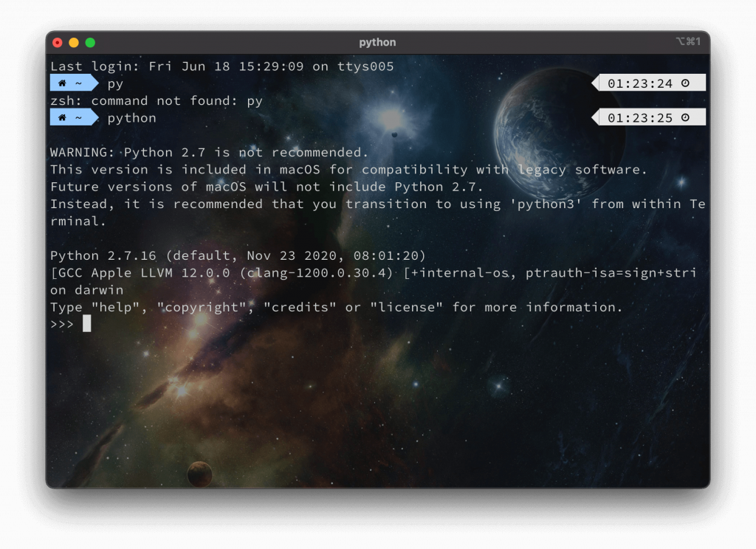Minimize the terminal with the yellow button

(x=74, y=42)
